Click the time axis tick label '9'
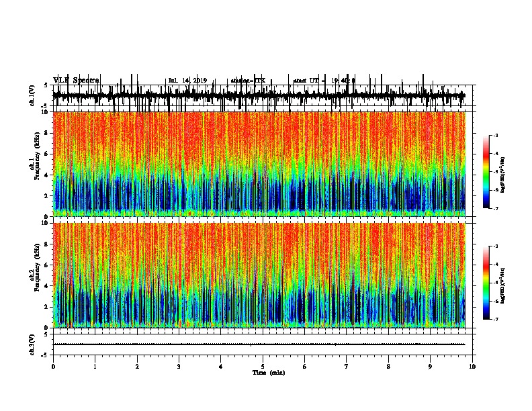The height and width of the screenshot is (411, 532). [430, 367]
